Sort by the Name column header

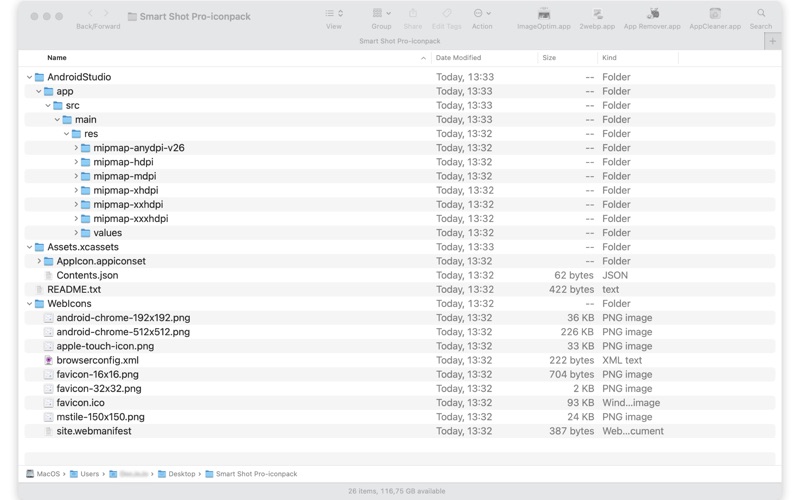(57, 58)
